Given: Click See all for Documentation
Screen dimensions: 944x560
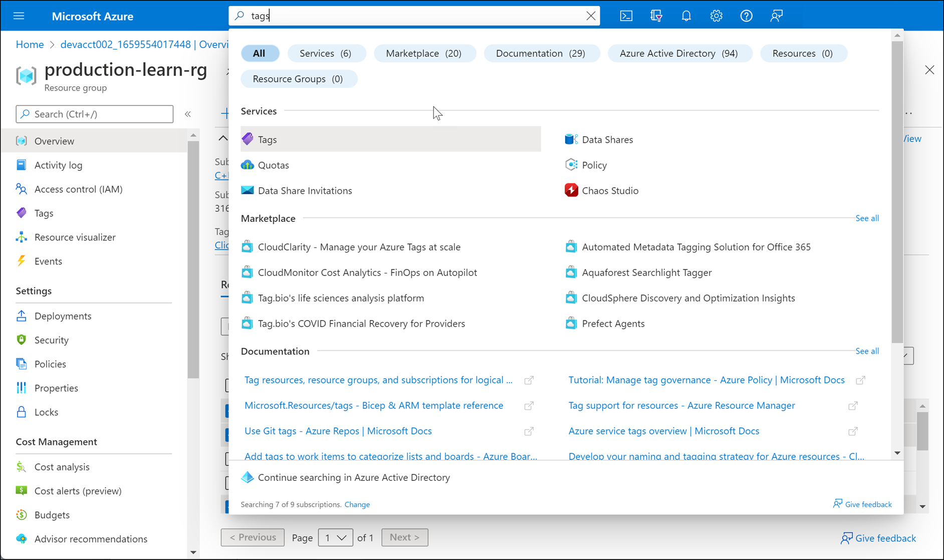Looking at the screenshot, I should pyautogui.click(x=867, y=351).
